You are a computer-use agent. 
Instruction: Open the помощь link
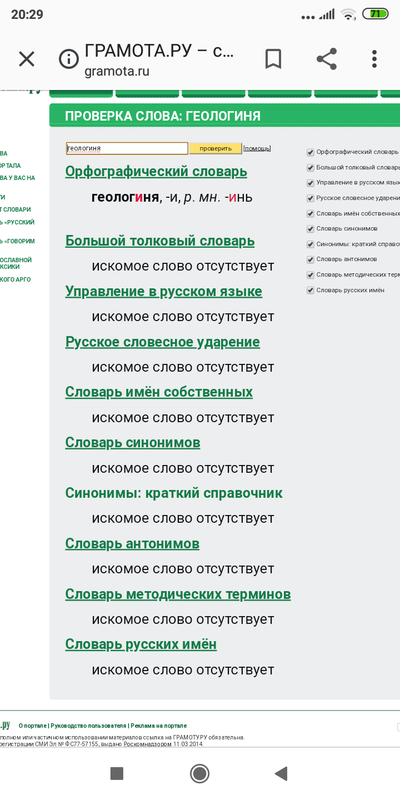tap(257, 148)
